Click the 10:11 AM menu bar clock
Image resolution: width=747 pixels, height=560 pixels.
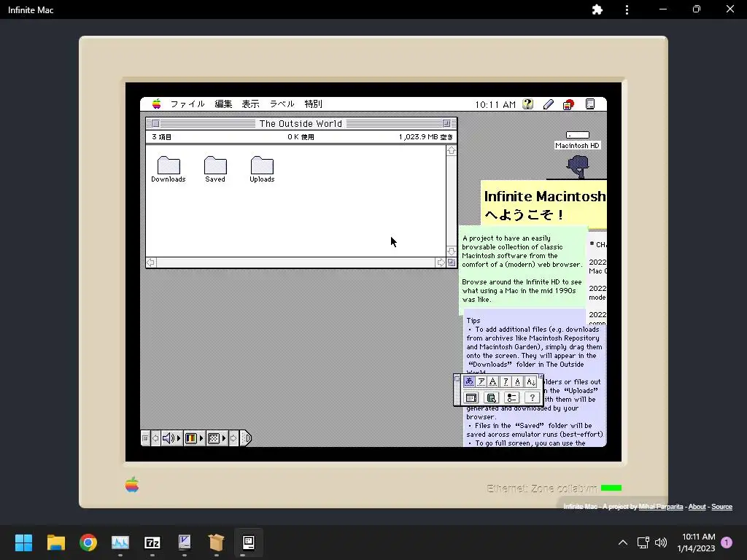pyautogui.click(x=495, y=104)
